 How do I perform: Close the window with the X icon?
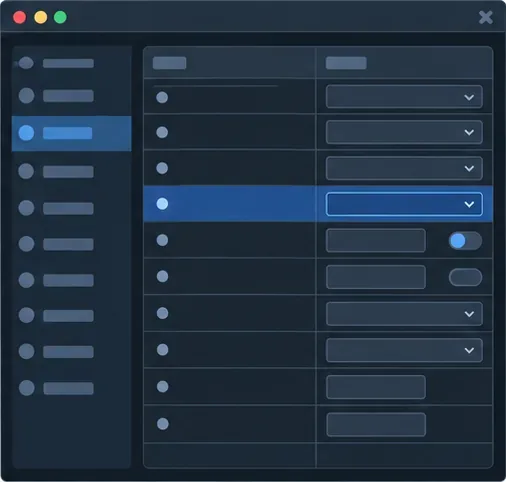pyautogui.click(x=486, y=17)
